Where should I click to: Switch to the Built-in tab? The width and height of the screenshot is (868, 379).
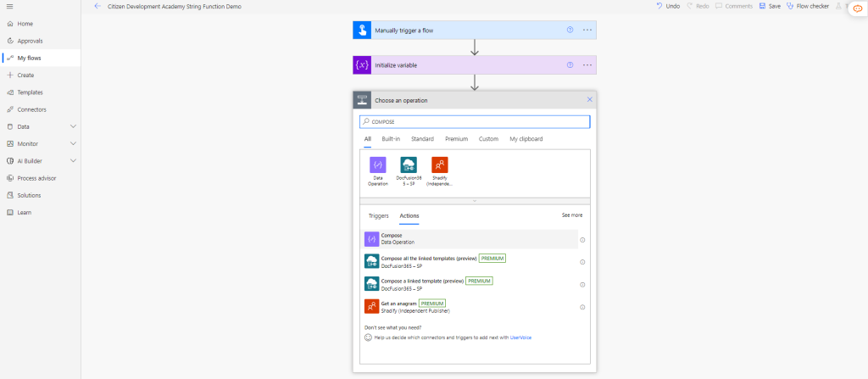pyautogui.click(x=391, y=139)
